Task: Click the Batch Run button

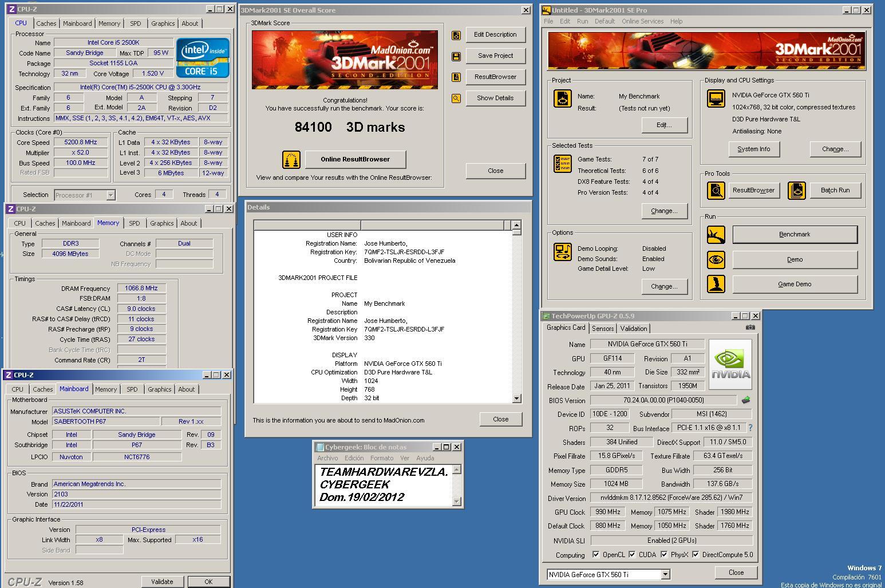Action: coord(835,190)
